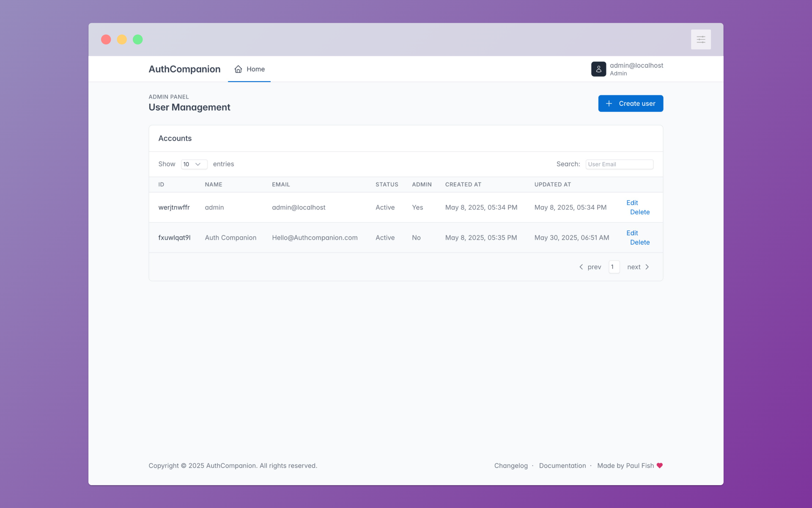
Task: Delete the admin account row
Action: [639, 212]
